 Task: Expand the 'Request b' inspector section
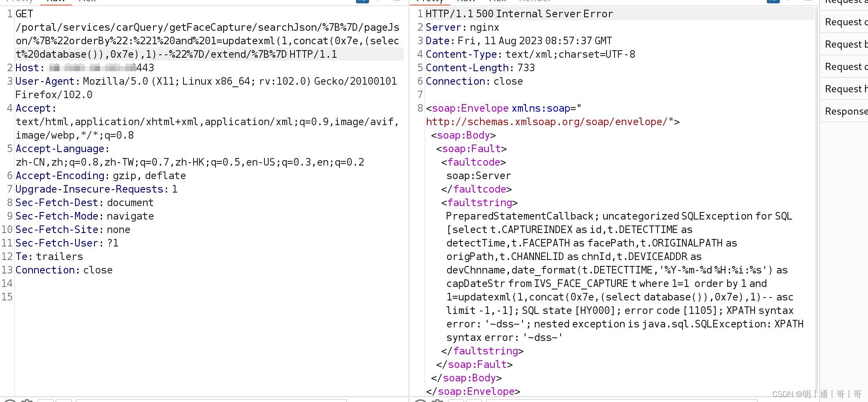tap(844, 44)
